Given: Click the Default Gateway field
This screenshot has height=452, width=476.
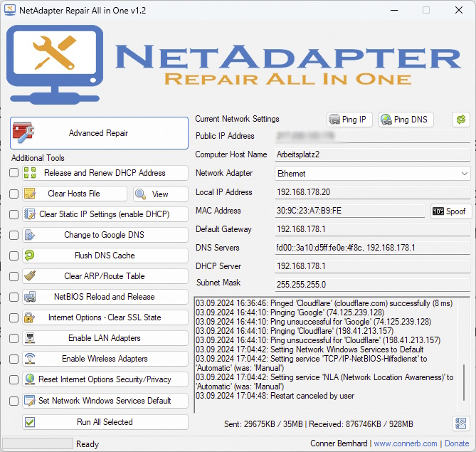Looking at the screenshot, I should 373,229.
